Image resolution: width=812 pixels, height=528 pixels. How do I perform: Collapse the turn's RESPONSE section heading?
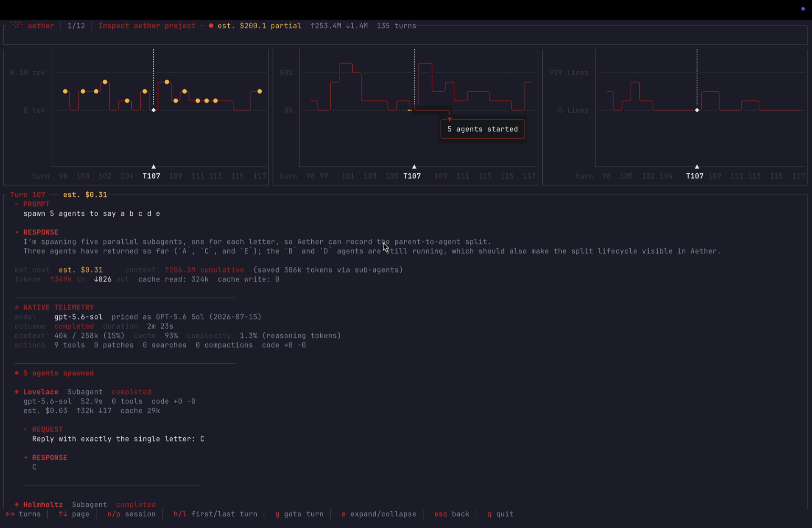pyautogui.click(x=41, y=232)
